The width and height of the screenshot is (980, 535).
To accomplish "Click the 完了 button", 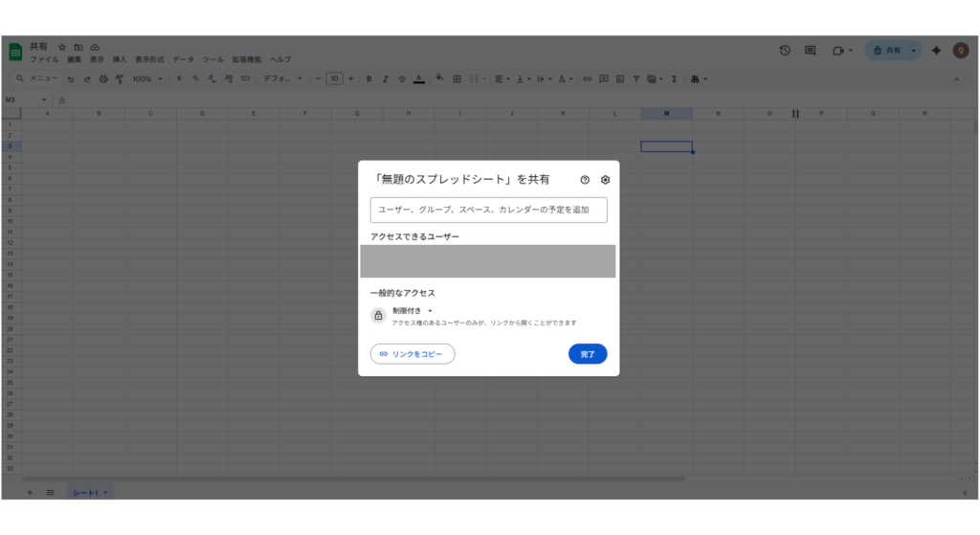I will [x=588, y=354].
